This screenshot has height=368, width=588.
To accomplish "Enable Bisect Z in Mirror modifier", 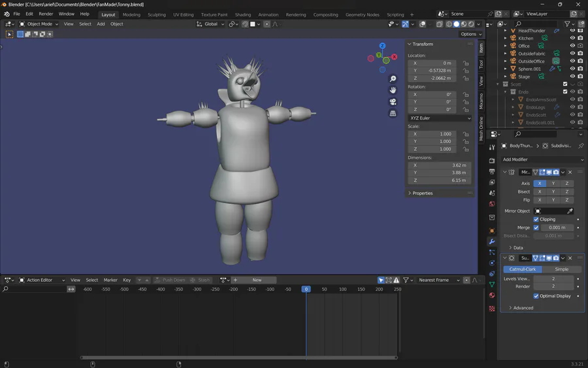I will pyautogui.click(x=566, y=192).
